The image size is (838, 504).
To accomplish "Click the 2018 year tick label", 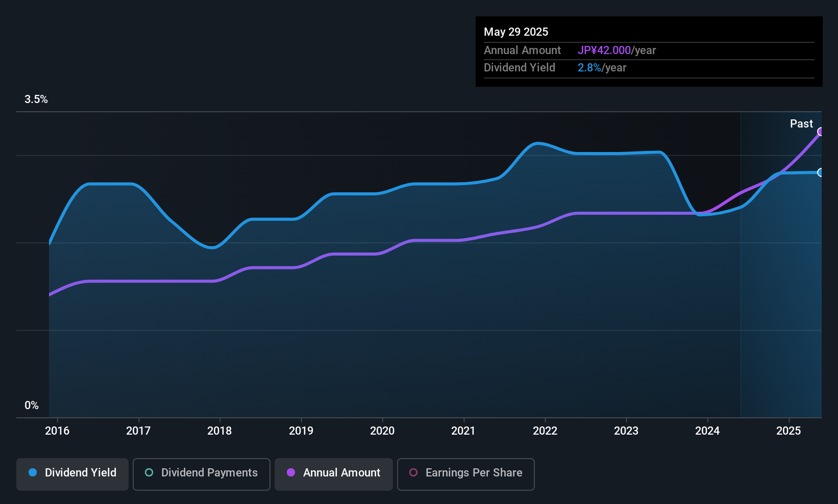I will (x=219, y=431).
